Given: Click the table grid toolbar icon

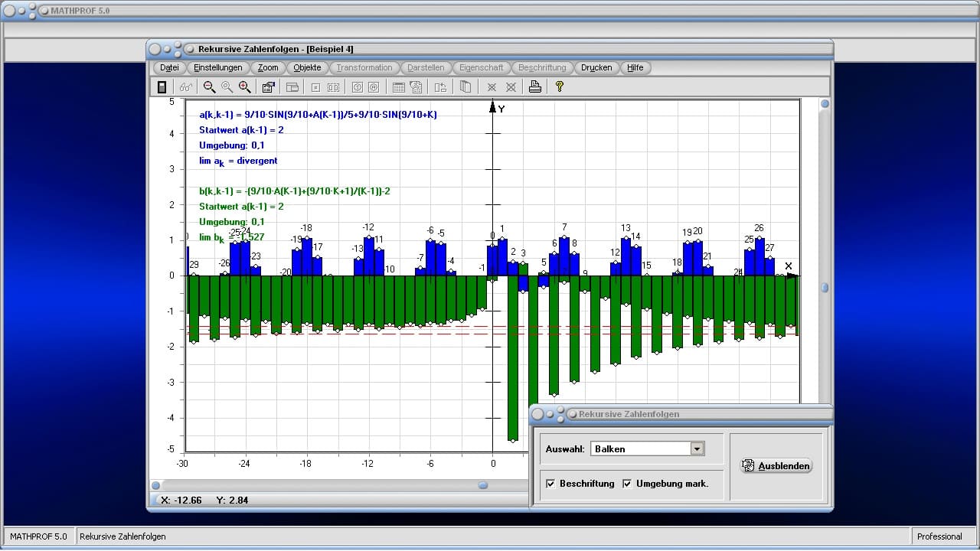Looking at the screenshot, I should tap(398, 87).
